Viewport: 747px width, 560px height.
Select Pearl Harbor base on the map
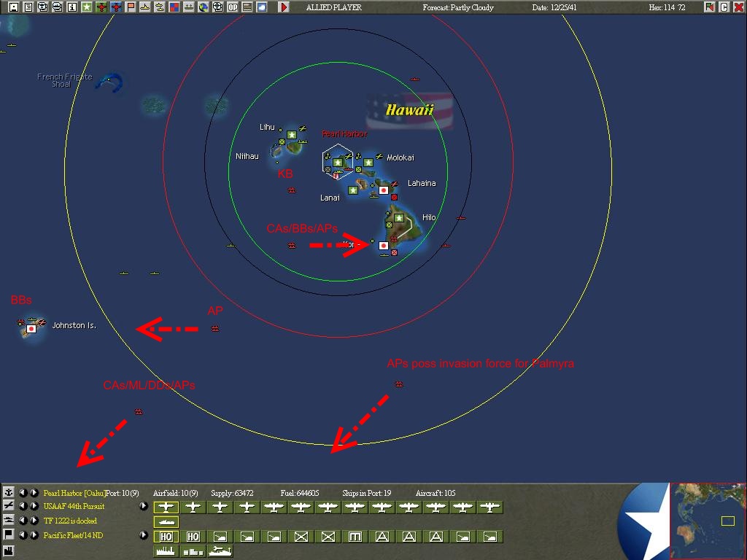(338, 163)
